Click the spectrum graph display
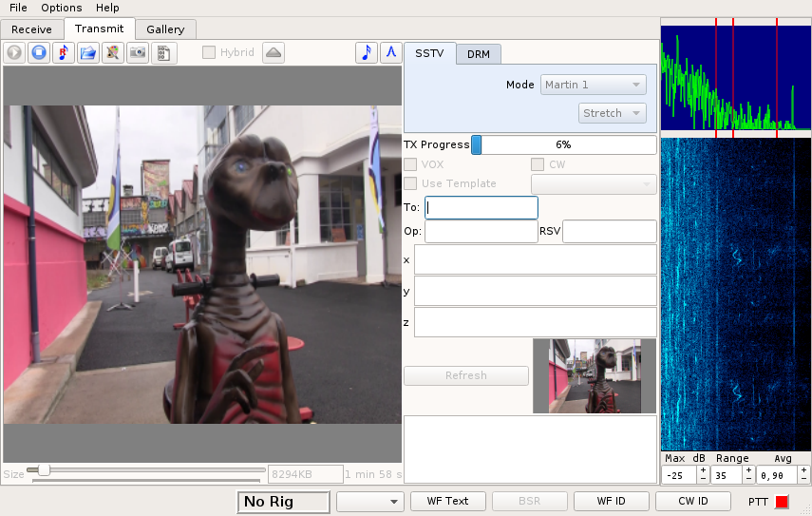 pos(735,78)
